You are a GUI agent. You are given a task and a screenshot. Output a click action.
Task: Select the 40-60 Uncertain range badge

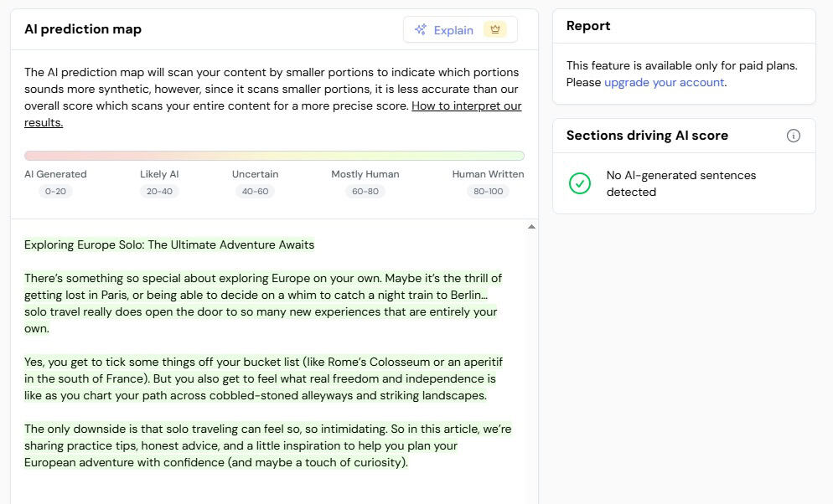point(255,192)
